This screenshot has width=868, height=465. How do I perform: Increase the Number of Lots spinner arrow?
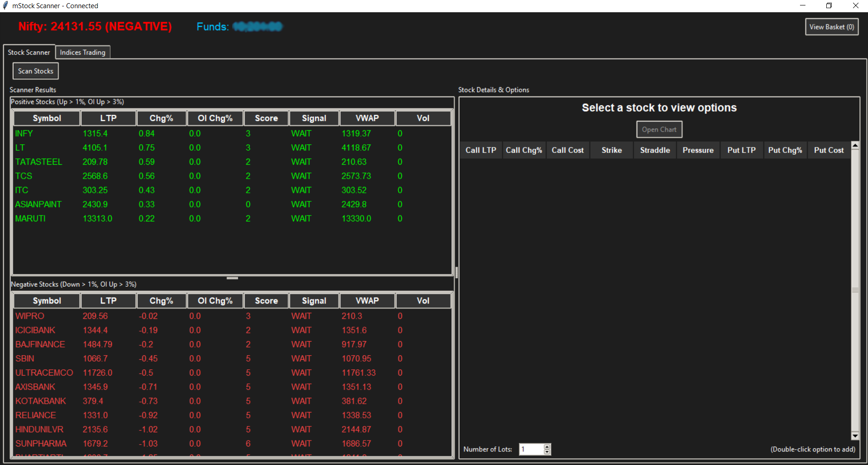click(x=547, y=446)
